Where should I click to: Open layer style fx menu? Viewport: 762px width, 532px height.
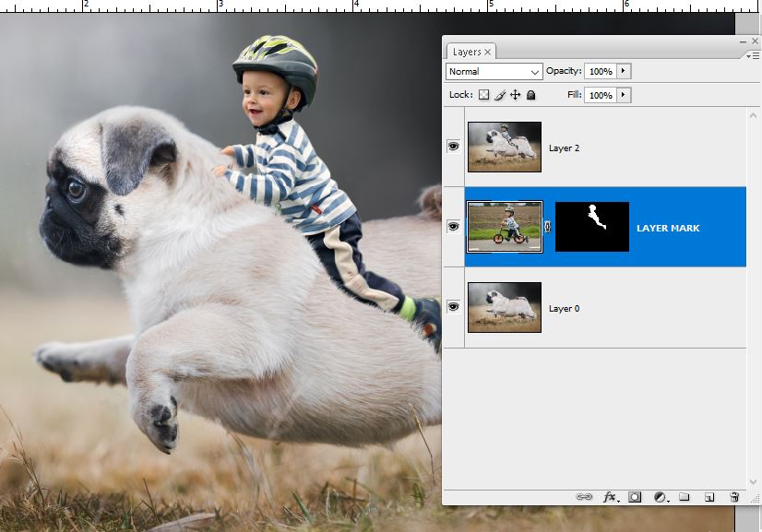pyautogui.click(x=611, y=497)
